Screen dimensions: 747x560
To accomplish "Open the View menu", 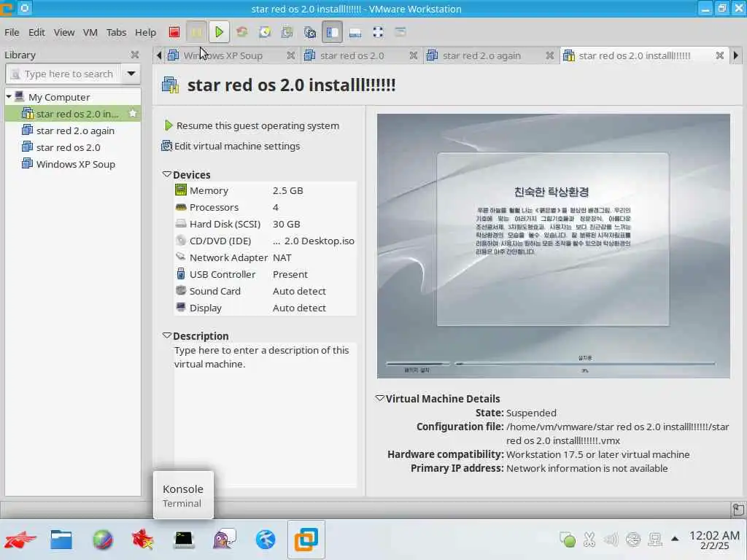I will [x=64, y=32].
